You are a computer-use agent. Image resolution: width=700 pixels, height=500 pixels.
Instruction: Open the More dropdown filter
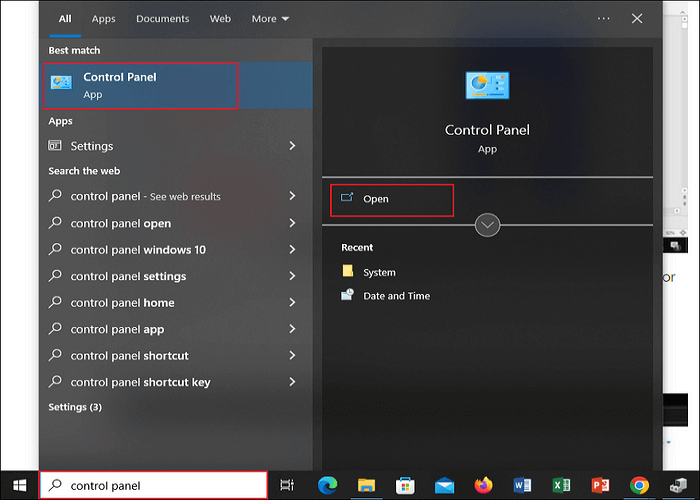coord(270,19)
